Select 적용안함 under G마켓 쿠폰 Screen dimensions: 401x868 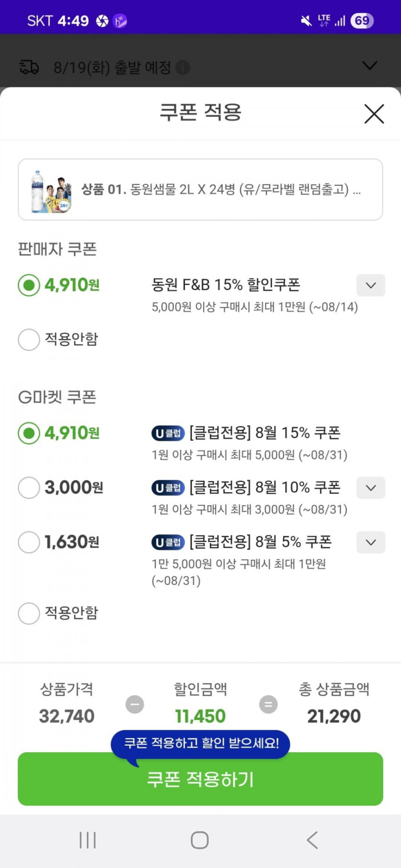29,613
